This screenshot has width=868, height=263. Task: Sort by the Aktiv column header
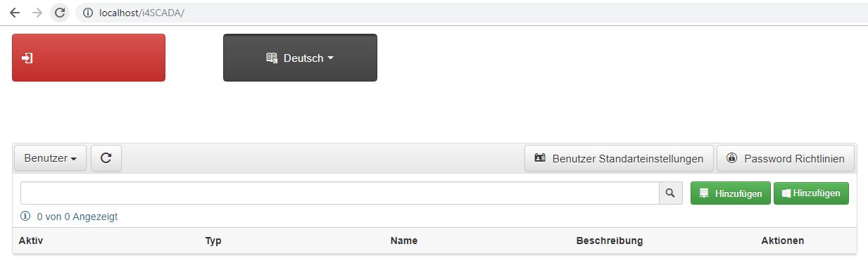[x=31, y=240]
